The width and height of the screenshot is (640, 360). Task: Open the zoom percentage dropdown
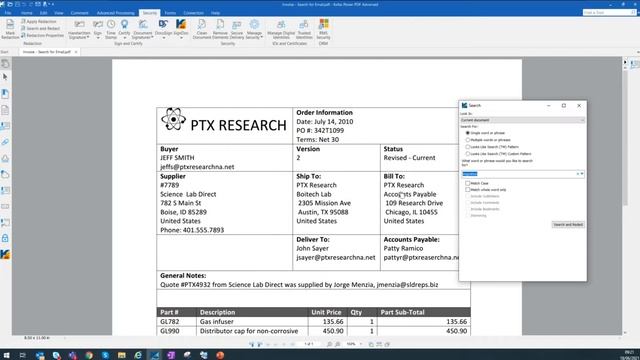(361, 344)
